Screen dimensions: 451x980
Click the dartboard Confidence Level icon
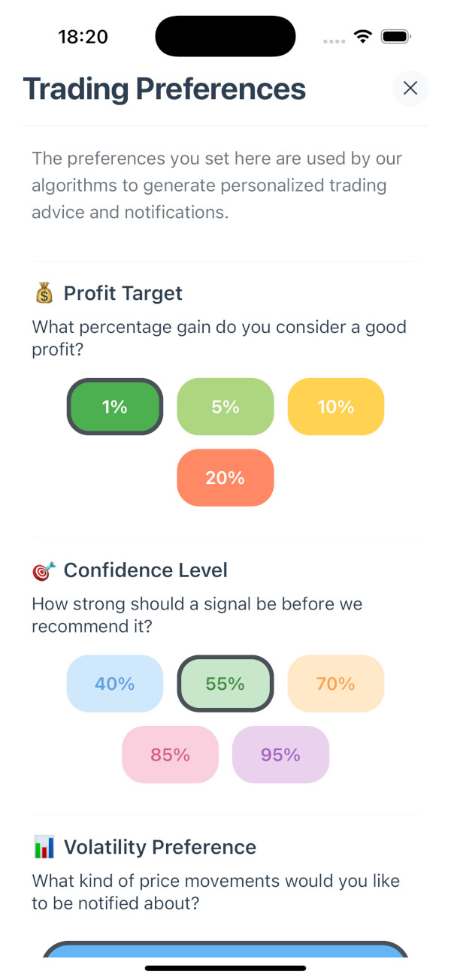pos(44,570)
